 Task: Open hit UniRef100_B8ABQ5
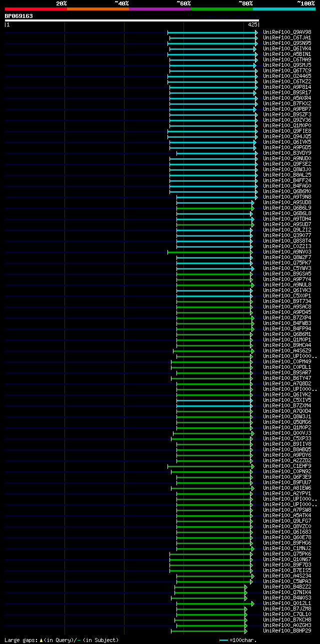[x=287, y=449]
